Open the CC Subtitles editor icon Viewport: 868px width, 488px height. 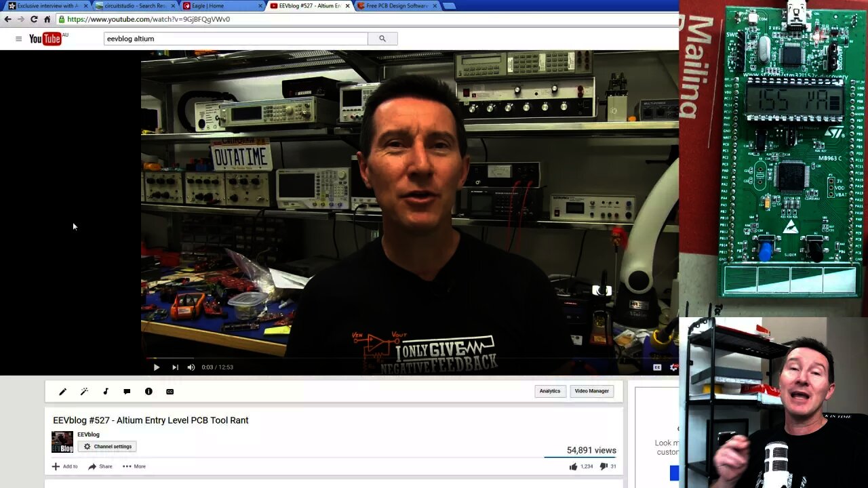[x=170, y=391]
